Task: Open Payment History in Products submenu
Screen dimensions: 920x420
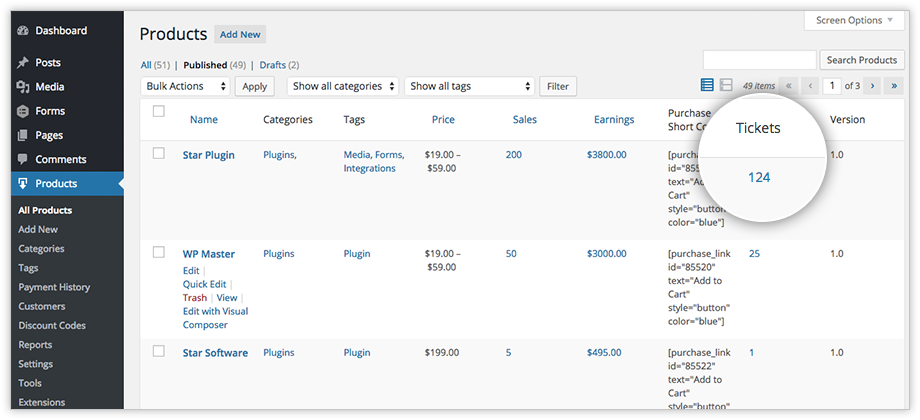Action: (54, 287)
